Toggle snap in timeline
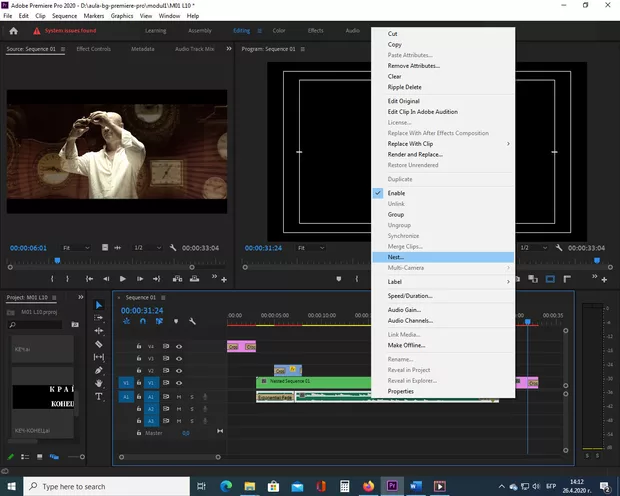Viewport: 620px width, 496px height. point(143,321)
